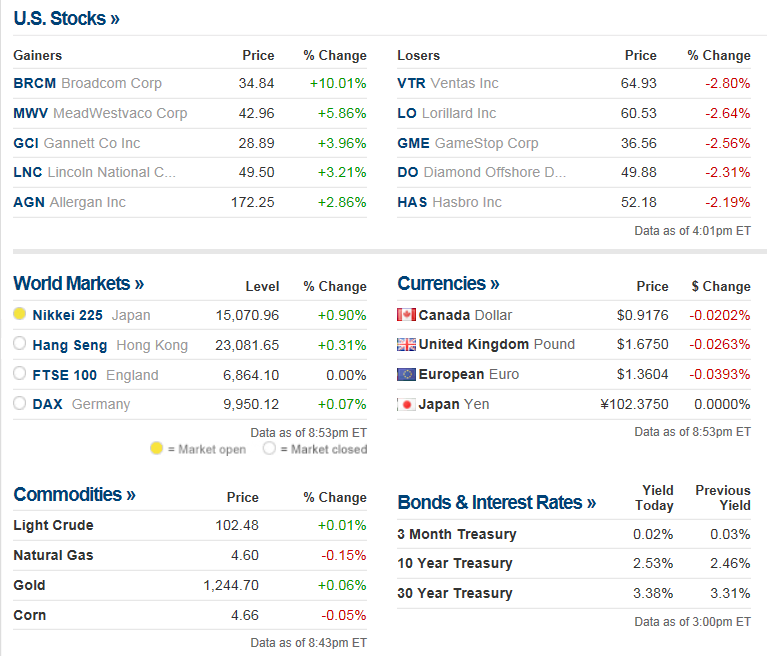The width and height of the screenshot is (772, 656).
Task: Select the Light Crude commodity row
Action: (x=53, y=525)
